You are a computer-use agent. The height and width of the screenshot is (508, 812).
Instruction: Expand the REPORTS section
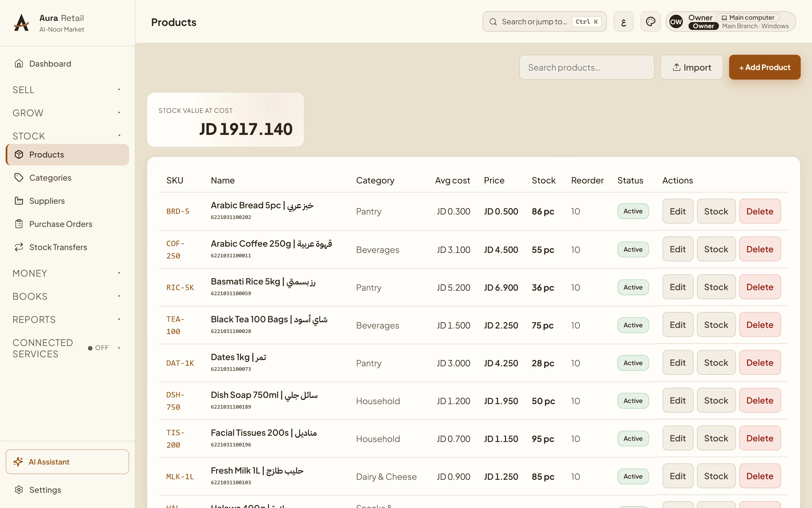click(x=67, y=319)
